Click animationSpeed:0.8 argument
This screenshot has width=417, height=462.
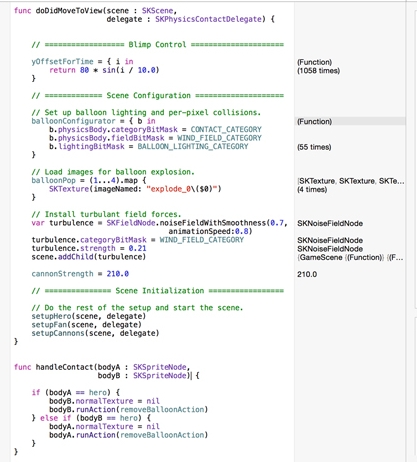click(x=210, y=231)
